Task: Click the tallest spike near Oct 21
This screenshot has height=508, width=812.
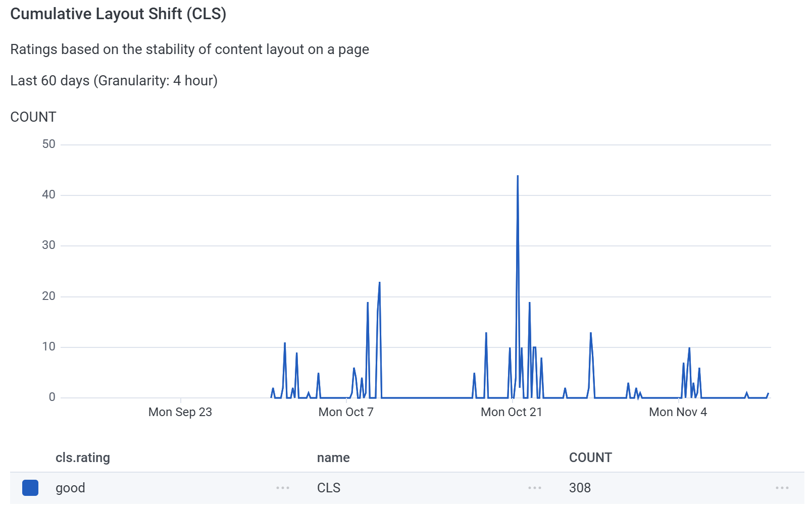Action: click(518, 177)
